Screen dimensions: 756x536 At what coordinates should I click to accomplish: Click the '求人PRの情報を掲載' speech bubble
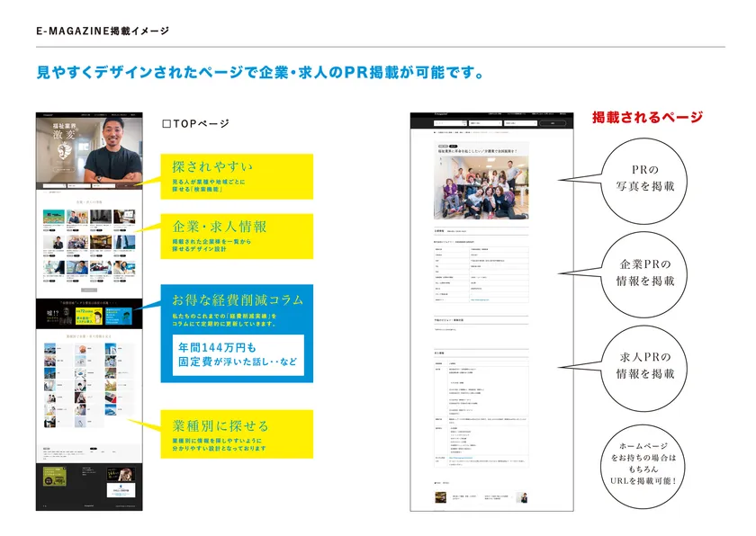pos(644,368)
